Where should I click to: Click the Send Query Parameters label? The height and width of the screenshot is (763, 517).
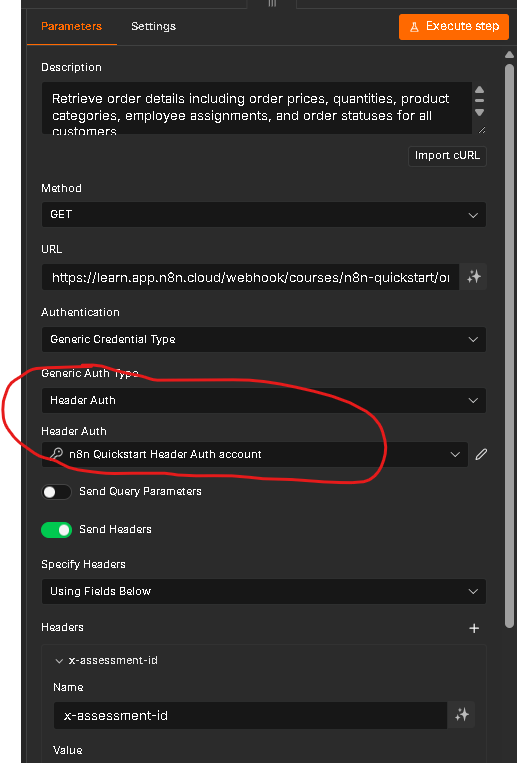click(x=140, y=491)
